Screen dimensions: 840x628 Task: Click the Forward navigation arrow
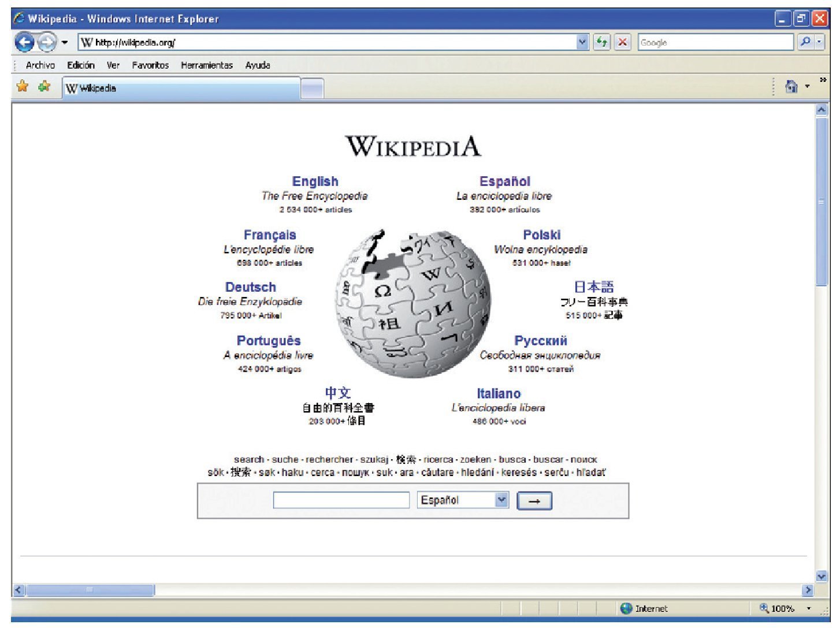pyautogui.click(x=47, y=42)
